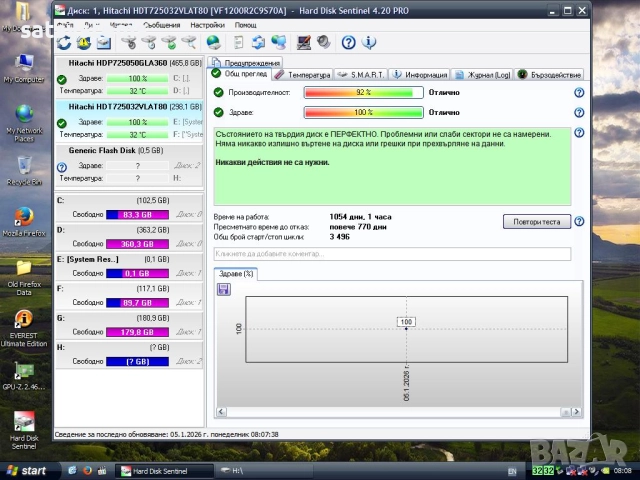Click the Windows start button

(26, 470)
